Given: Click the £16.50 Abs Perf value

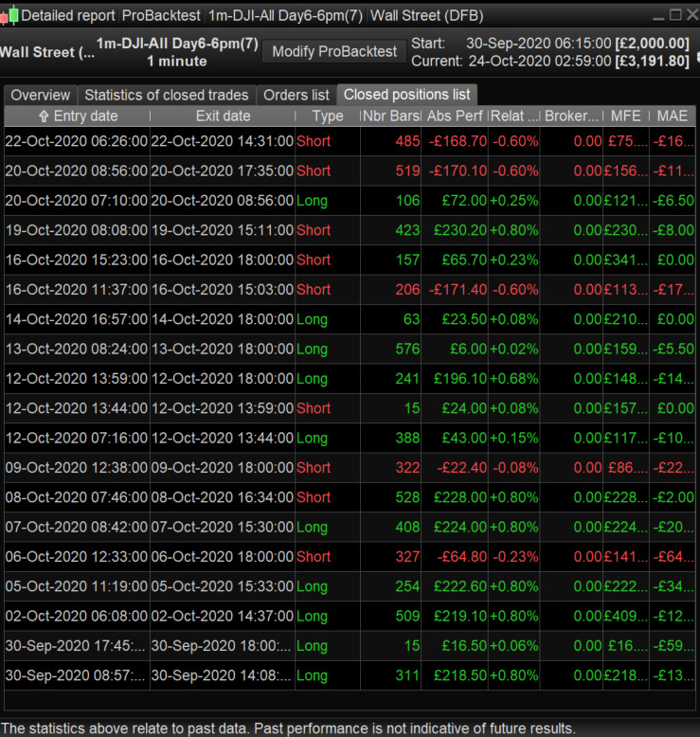Looking at the screenshot, I should [464, 646].
